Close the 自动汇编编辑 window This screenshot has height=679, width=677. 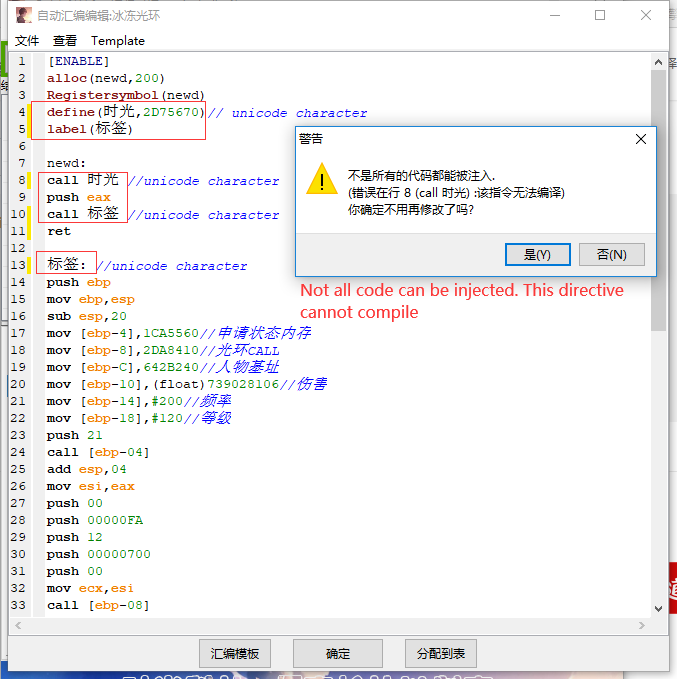pos(646,15)
